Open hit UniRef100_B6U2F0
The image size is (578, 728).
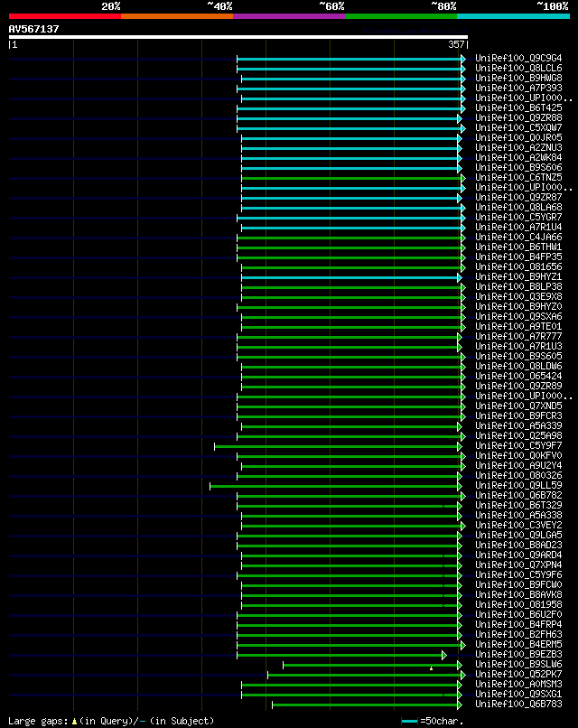[x=518, y=615]
